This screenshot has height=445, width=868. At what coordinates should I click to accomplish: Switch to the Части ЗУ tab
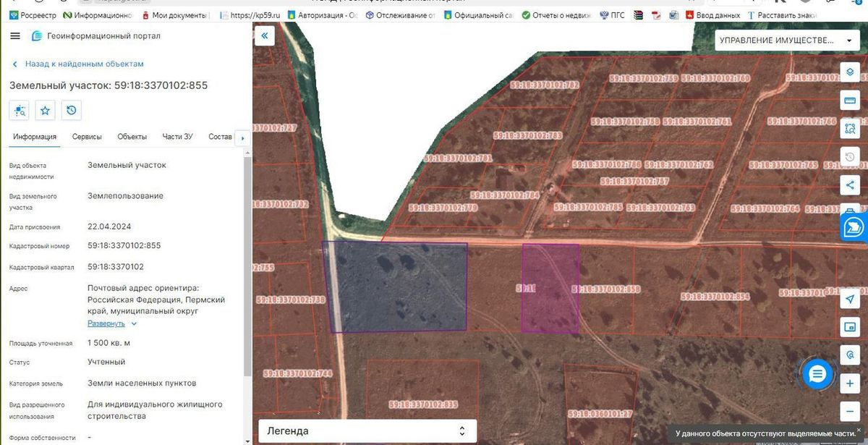177,137
